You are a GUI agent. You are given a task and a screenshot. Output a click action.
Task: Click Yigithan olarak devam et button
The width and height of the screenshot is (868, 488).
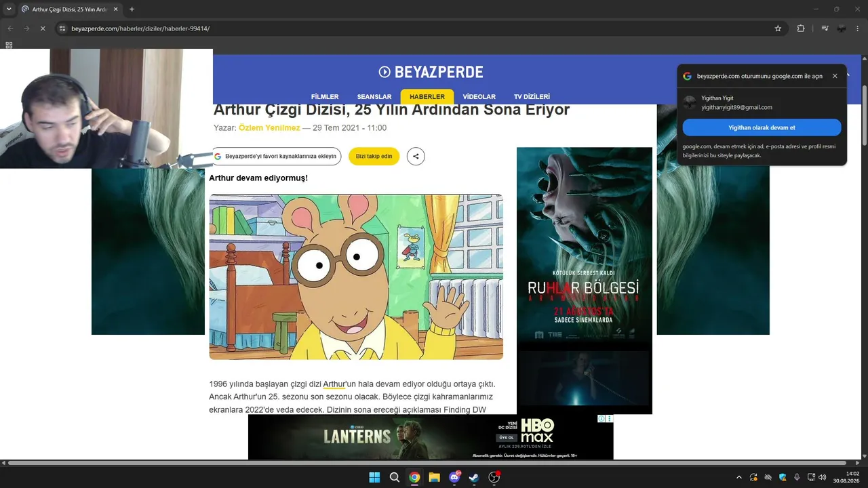[762, 127]
